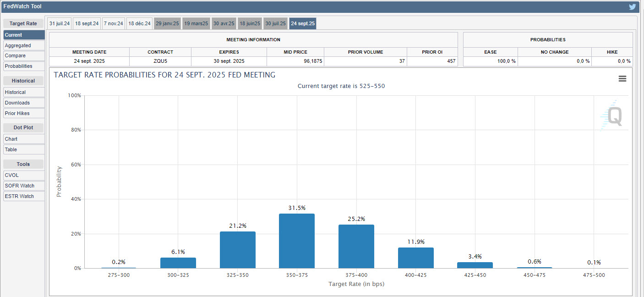Click the 375-400 bar at 25.2%

356,247
